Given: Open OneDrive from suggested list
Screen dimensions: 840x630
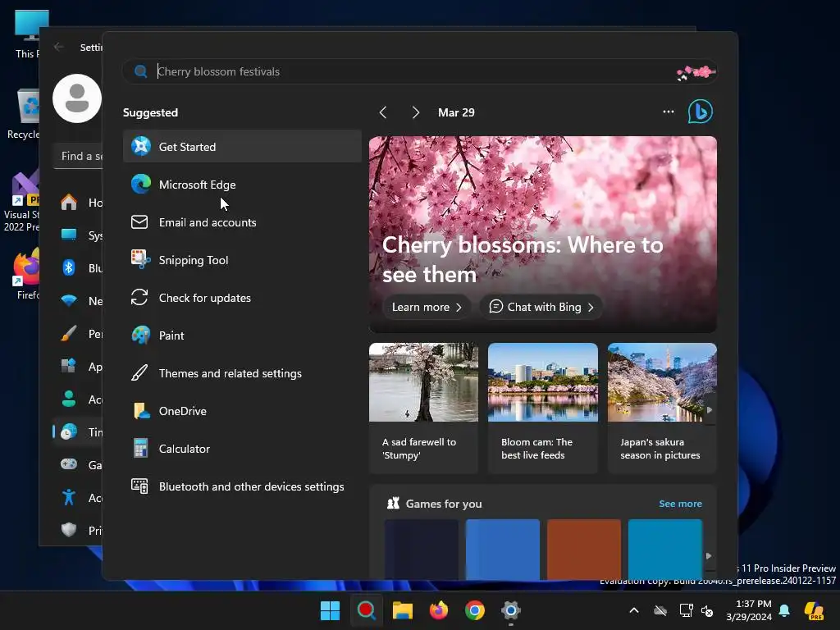Looking at the screenshot, I should click(x=242, y=411).
